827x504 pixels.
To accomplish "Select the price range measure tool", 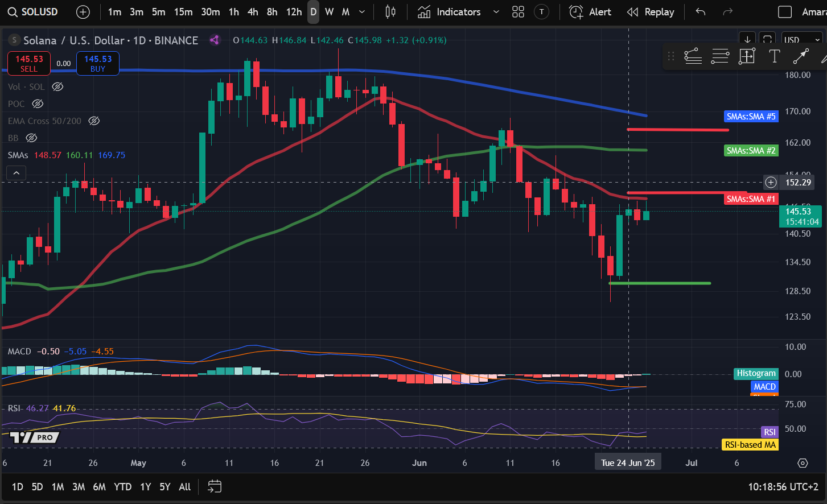I will pos(747,56).
